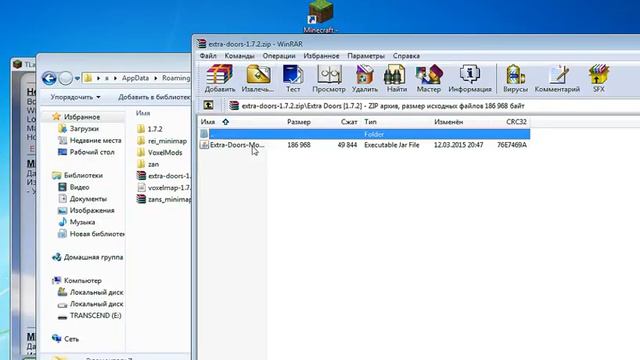This screenshot has height=360, width=640.
Task: Open the Просмотр (View) toolbar icon
Action: [x=329, y=78]
